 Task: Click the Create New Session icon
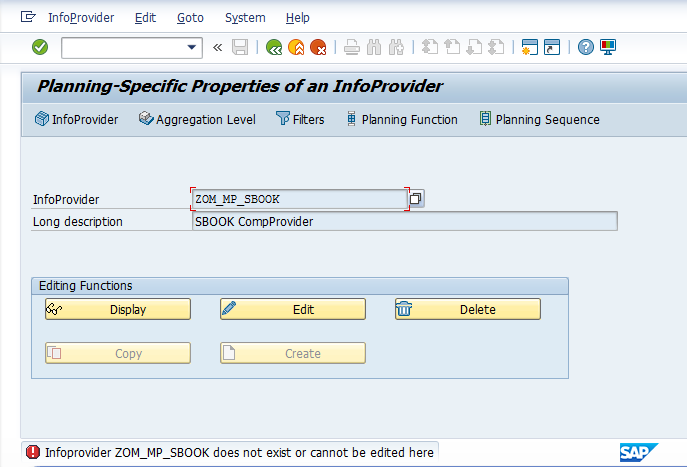[x=530, y=47]
